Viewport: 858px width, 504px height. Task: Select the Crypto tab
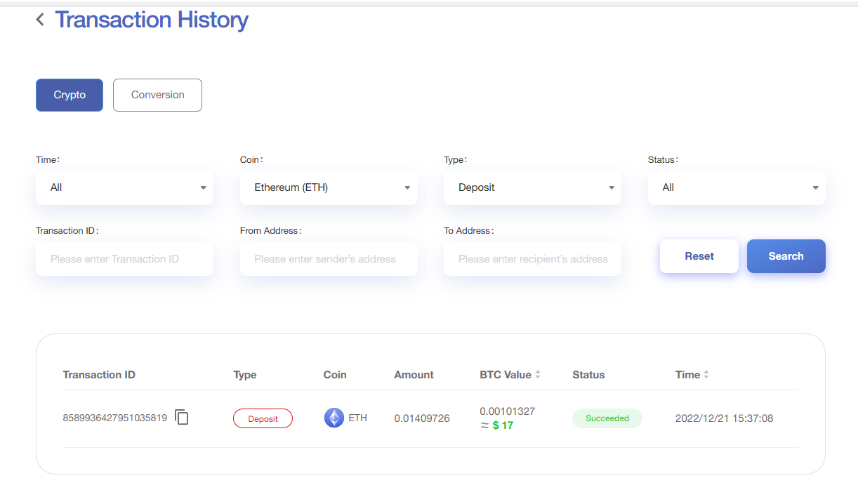(70, 95)
